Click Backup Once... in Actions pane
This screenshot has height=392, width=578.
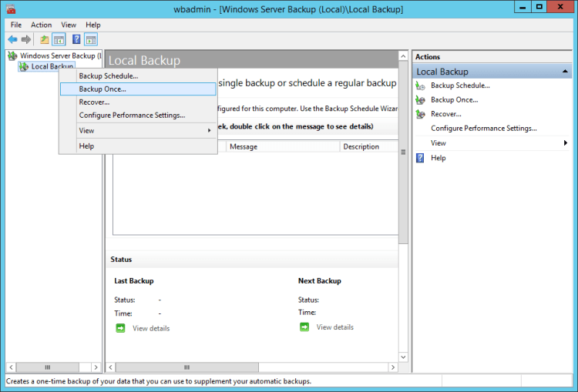pos(454,100)
